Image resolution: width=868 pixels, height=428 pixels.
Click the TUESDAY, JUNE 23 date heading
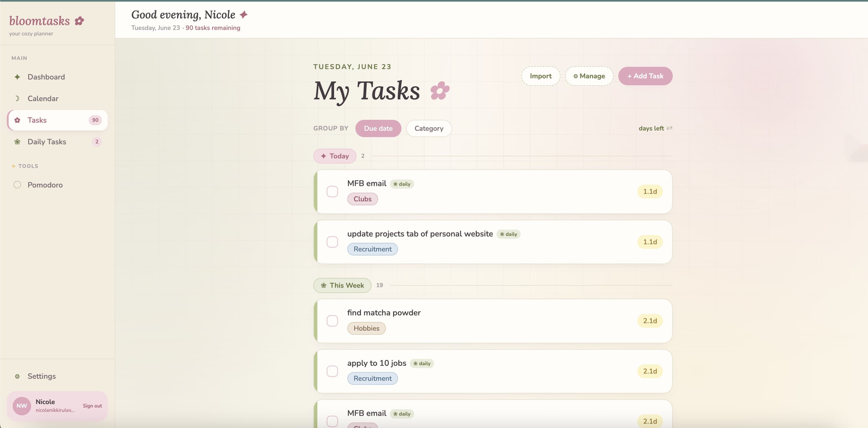352,67
